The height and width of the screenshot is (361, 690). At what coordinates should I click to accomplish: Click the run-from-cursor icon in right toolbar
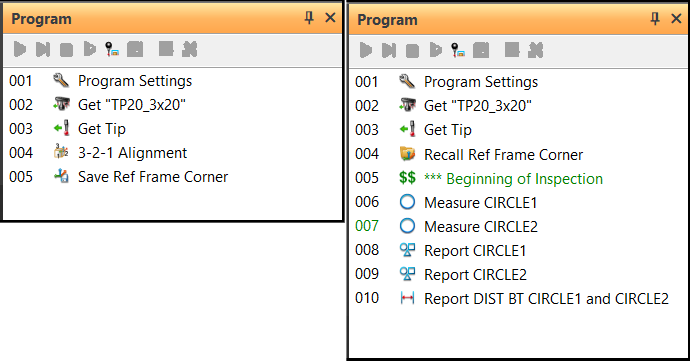436,50
